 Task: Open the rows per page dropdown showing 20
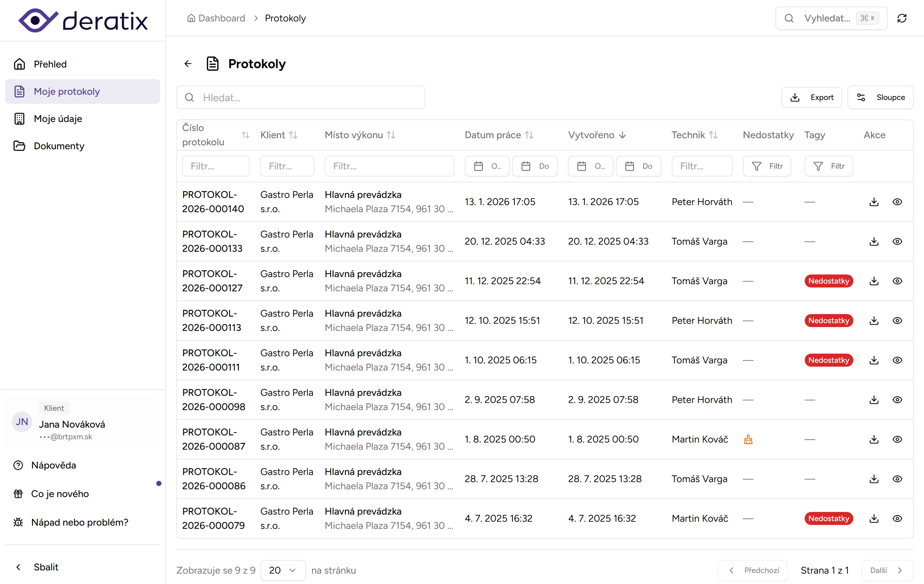pos(283,570)
